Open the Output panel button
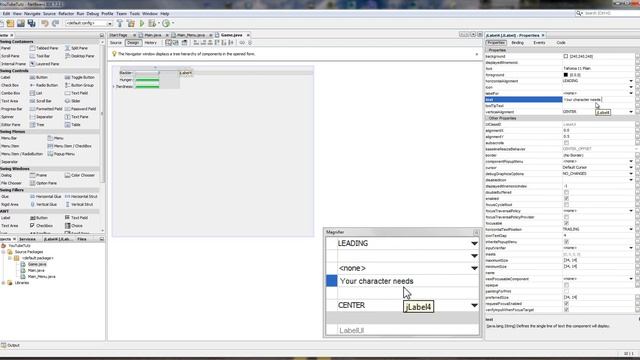The height and width of the screenshot is (360, 640). 10,345
